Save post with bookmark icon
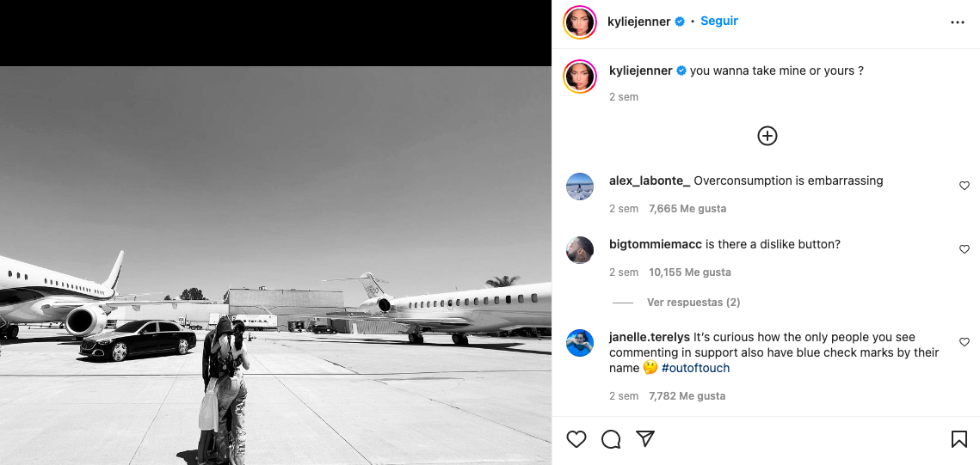This screenshot has height=465, width=980. [x=958, y=439]
